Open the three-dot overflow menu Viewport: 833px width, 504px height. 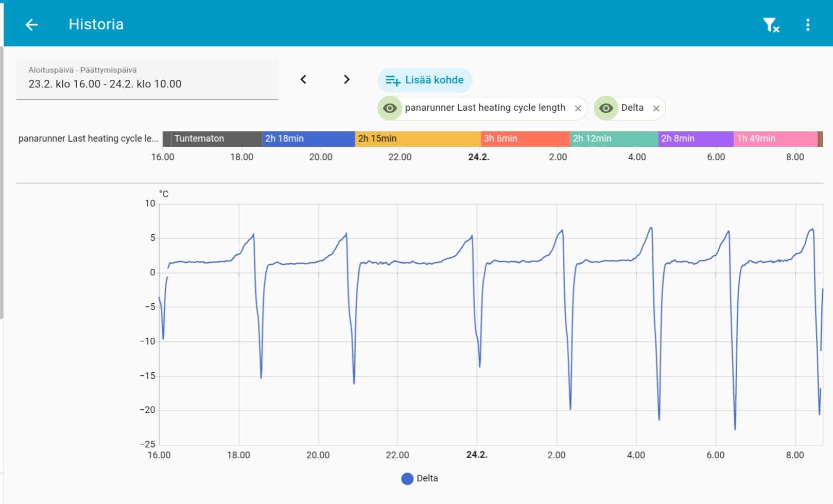pyautogui.click(x=807, y=25)
